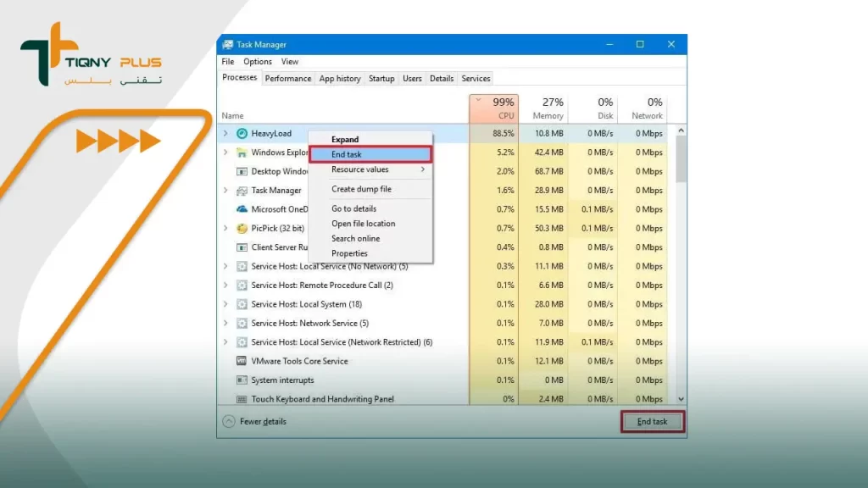The height and width of the screenshot is (488, 868).
Task: Switch to the Startup tab
Action: click(x=381, y=79)
